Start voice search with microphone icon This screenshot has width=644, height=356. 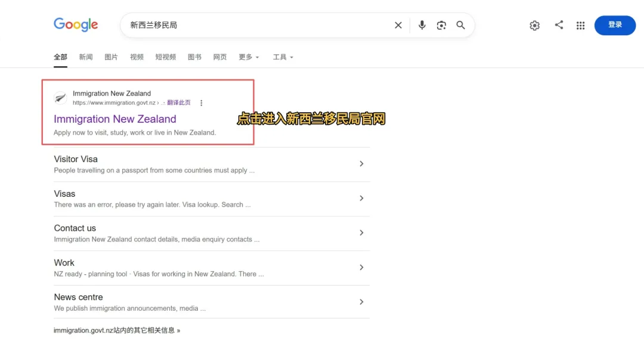(x=422, y=25)
